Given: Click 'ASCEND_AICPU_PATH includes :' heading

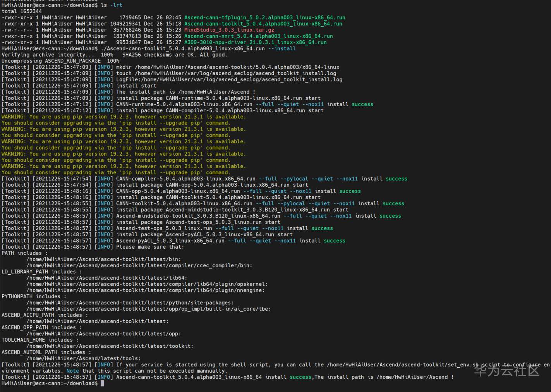Looking at the screenshot, I should [x=45, y=315].
